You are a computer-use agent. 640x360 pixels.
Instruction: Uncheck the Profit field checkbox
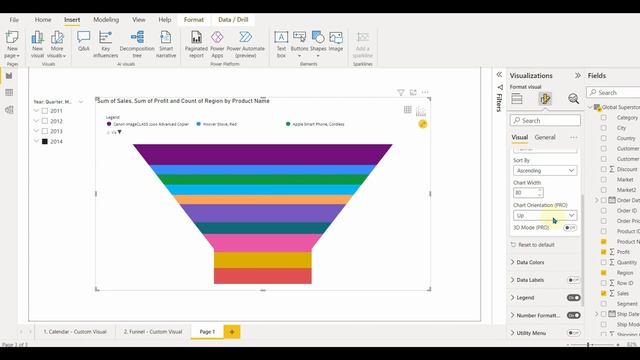pos(603,252)
